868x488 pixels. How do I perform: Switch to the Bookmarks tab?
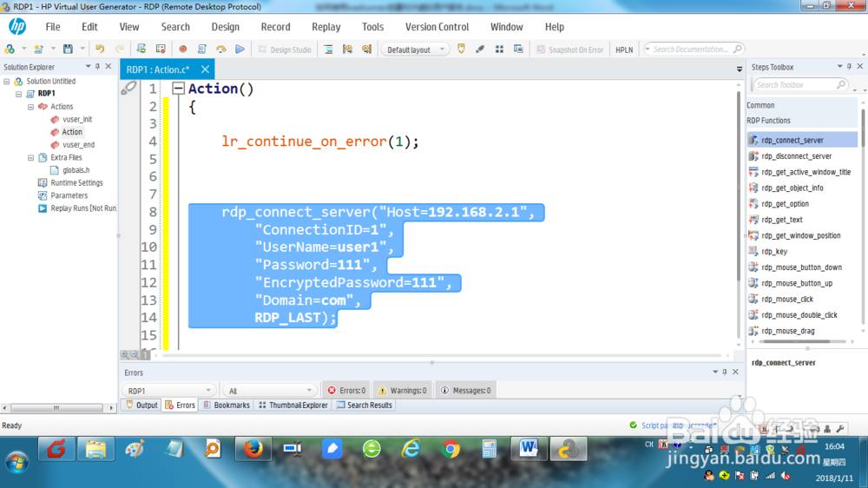pos(227,406)
